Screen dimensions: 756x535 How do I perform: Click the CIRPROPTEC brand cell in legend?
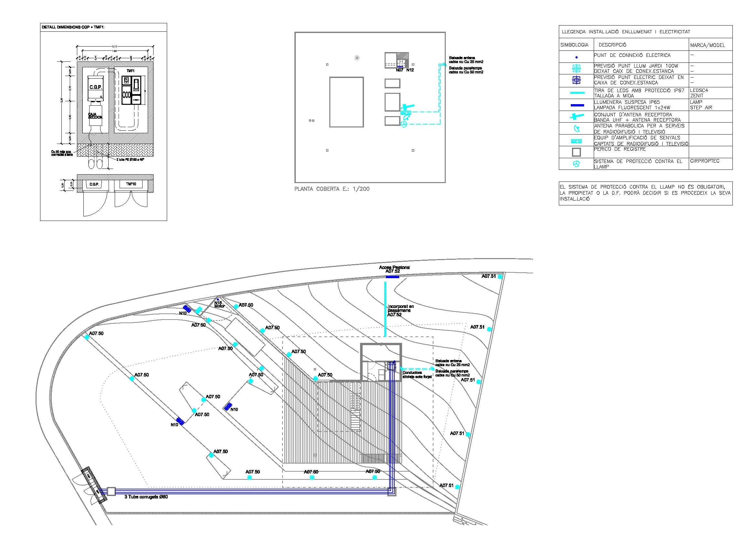(x=705, y=161)
